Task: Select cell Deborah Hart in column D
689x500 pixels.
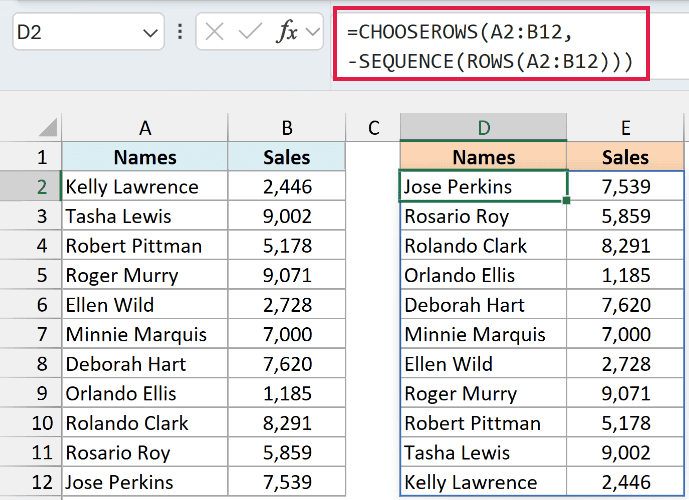Action: pos(483,304)
